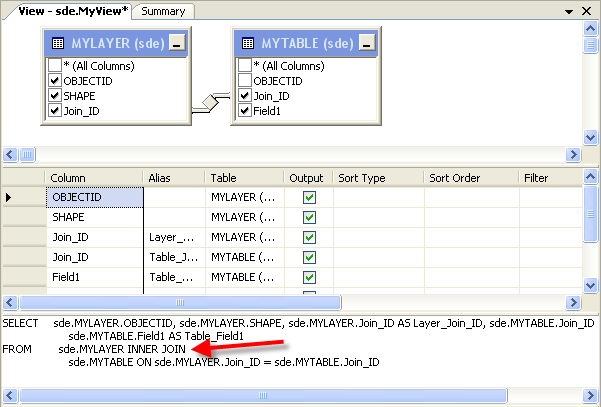Uncheck Field1 in MYTABLE table

click(245, 111)
